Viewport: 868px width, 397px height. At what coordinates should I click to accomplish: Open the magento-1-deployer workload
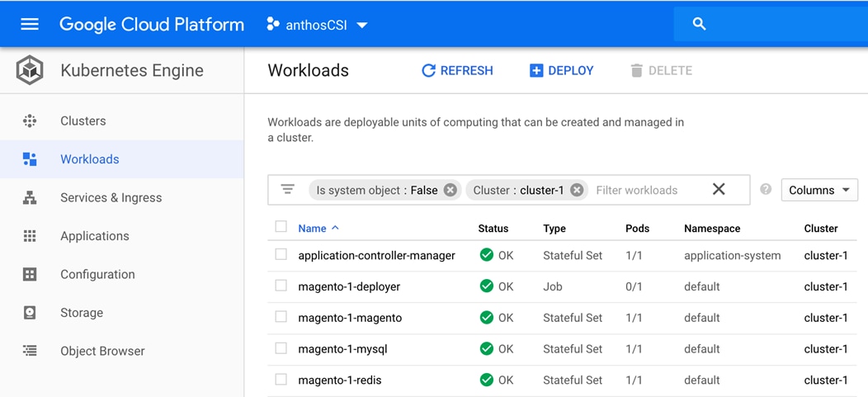tap(349, 286)
